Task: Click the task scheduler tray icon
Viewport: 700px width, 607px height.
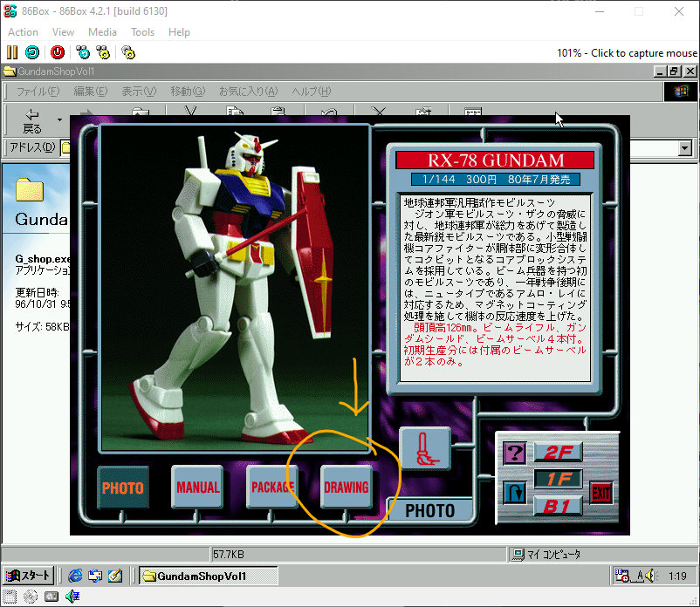Action: click(x=622, y=576)
